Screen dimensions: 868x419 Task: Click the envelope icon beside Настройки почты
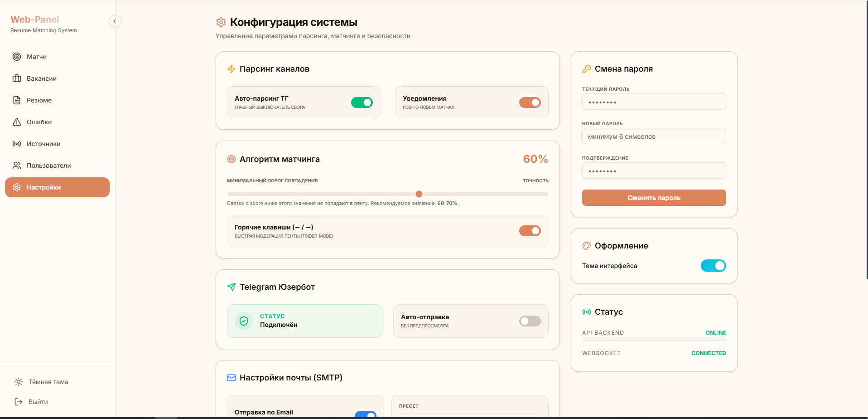pos(231,378)
